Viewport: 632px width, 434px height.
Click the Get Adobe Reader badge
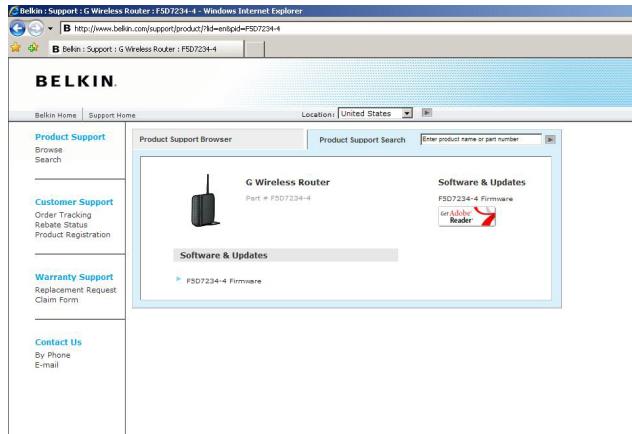point(467,216)
